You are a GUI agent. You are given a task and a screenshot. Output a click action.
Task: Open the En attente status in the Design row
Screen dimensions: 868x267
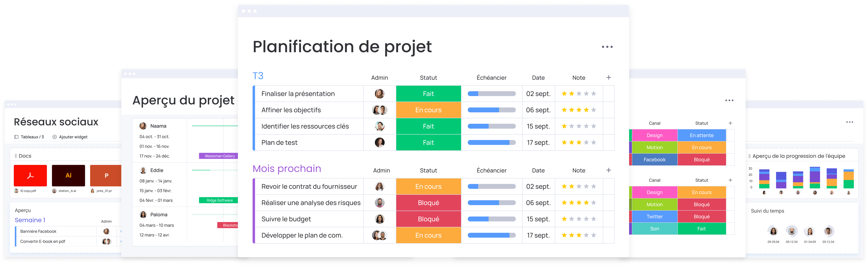click(x=702, y=135)
